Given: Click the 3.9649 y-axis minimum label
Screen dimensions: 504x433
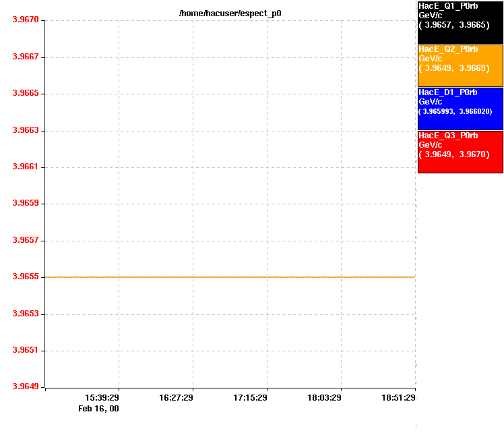Looking at the screenshot, I should click(x=26, y=387).
